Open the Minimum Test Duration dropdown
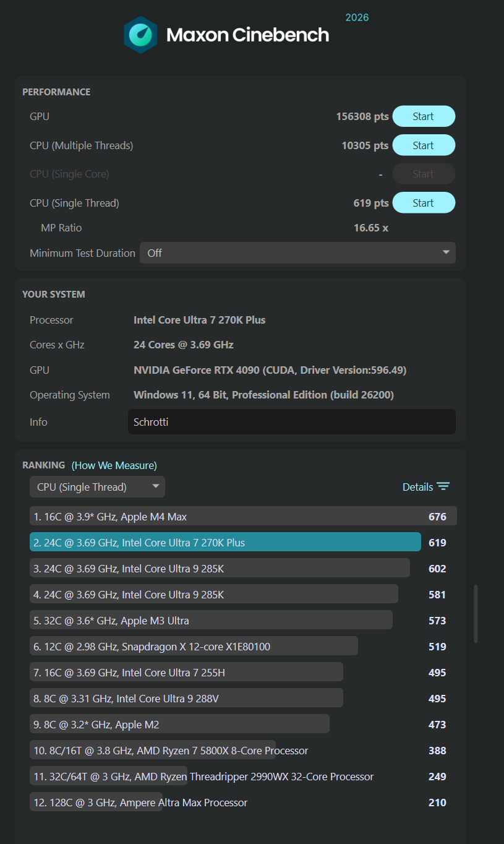This screenshot has height=844, width=504. 297,253
